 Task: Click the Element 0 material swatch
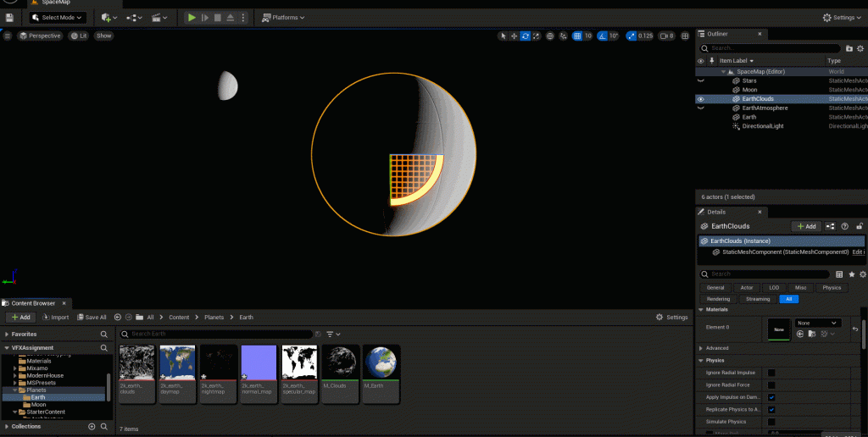pyautogui.click(x=778, y=329)
